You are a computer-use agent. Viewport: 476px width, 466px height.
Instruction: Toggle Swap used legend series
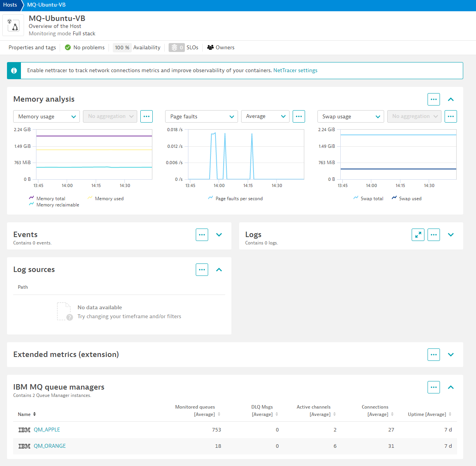[x=410, y=199]
